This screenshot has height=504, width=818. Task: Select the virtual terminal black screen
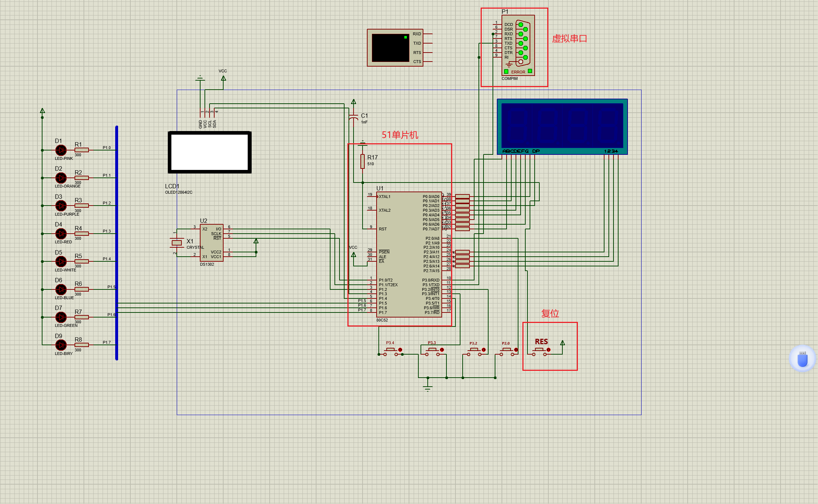tap(390, 48)
